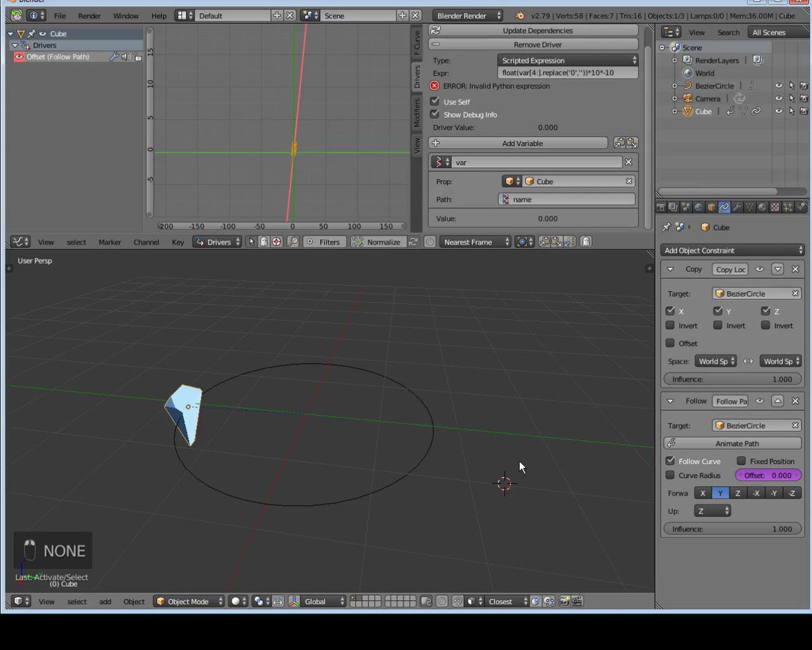This screenshot has width=812, height=650.
Task: Collapse the Copy Location constraint panel
Action: [x=670, y=269]
